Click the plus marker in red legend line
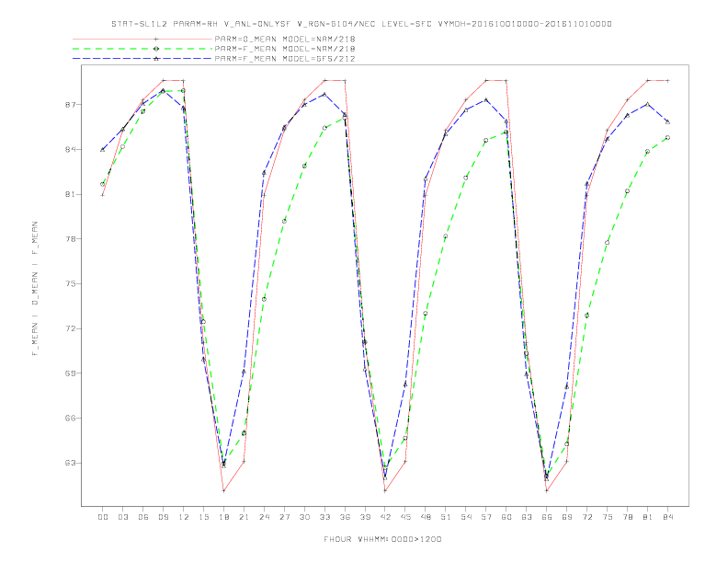This screenshot has width=728, height=563. click(156, 39)
